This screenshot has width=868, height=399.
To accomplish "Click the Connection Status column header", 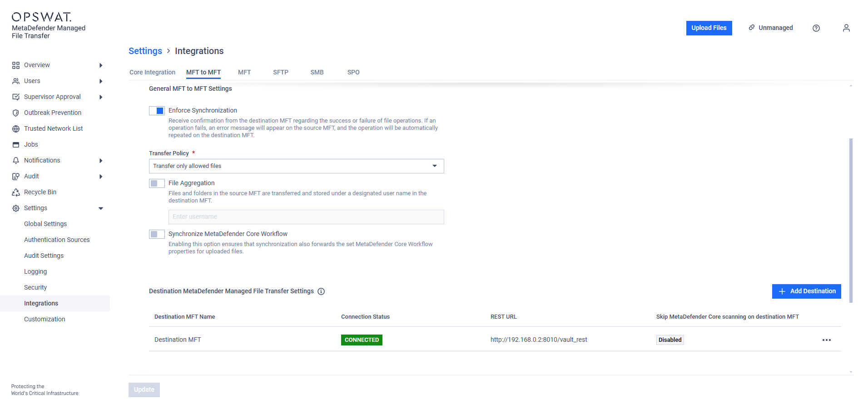I will click(x=365, y=317).
